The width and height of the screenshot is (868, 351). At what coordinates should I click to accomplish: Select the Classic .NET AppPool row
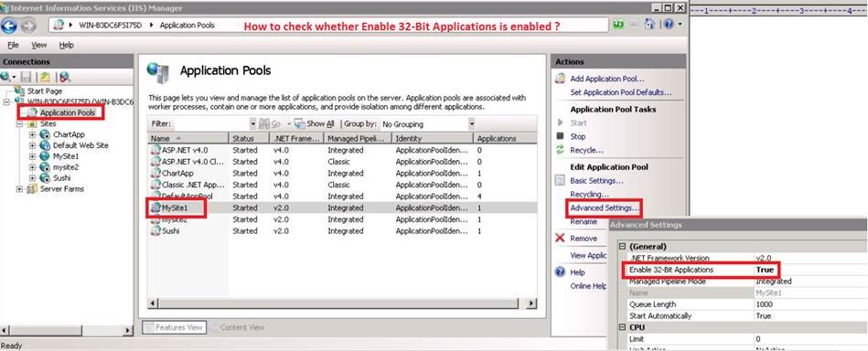pos(342,185)
